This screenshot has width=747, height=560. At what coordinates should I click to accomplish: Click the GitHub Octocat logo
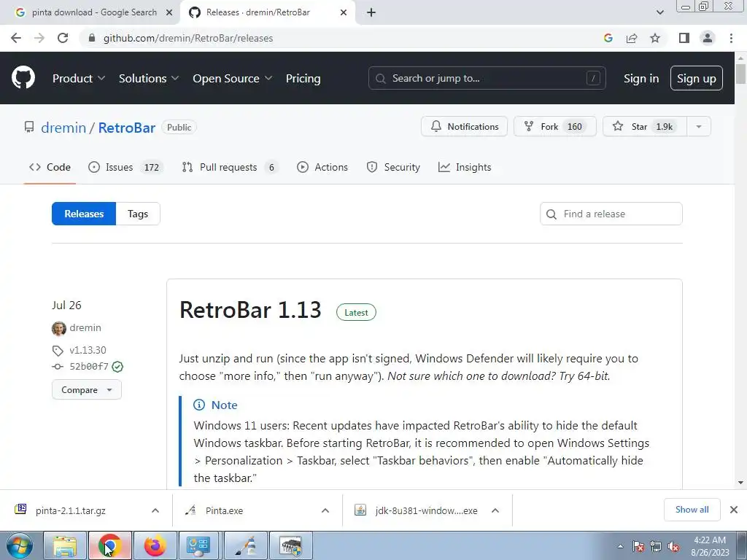[x=23, y=77]
